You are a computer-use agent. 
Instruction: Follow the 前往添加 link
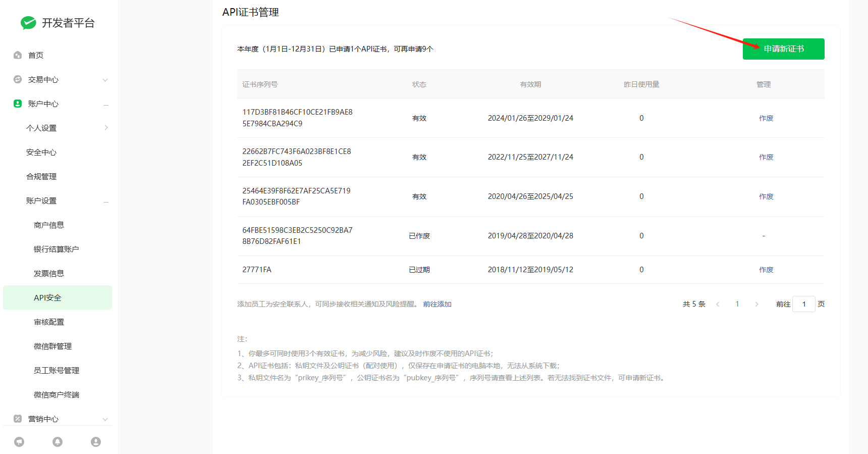coord(437,304)
